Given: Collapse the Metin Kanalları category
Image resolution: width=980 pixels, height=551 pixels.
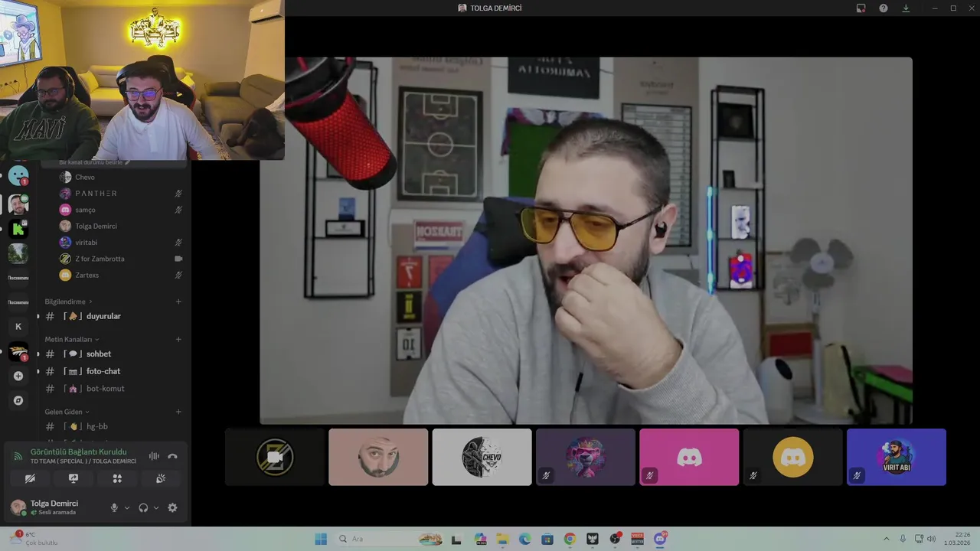Looking at the screenshot, I should click(71, 339).
